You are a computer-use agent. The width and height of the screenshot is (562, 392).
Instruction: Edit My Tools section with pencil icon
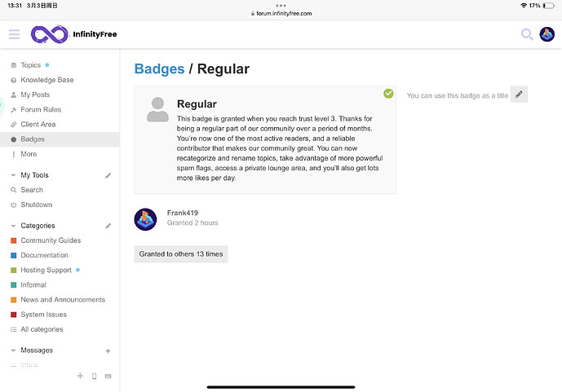108,175
